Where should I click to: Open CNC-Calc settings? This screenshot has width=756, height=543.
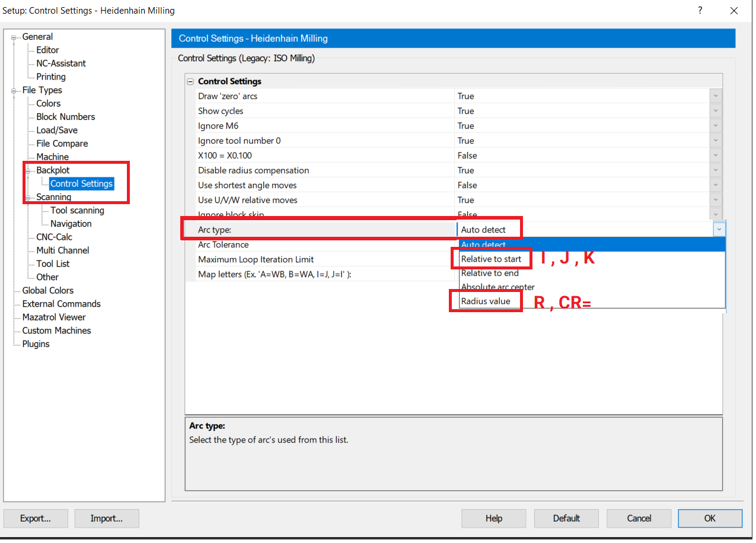pos(55,237)
